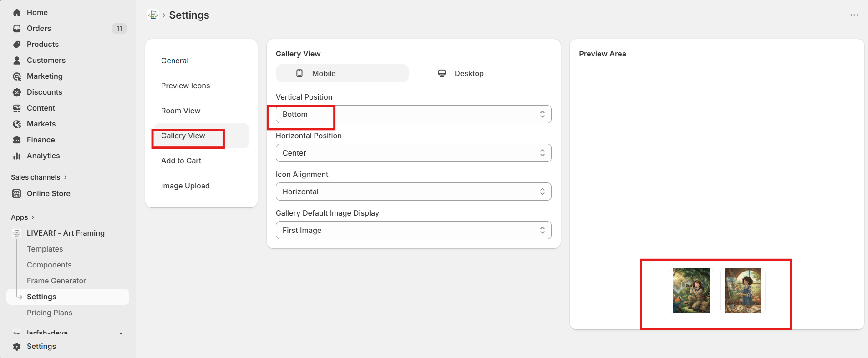Click the Analytics bar chart icon

(17, 156)
